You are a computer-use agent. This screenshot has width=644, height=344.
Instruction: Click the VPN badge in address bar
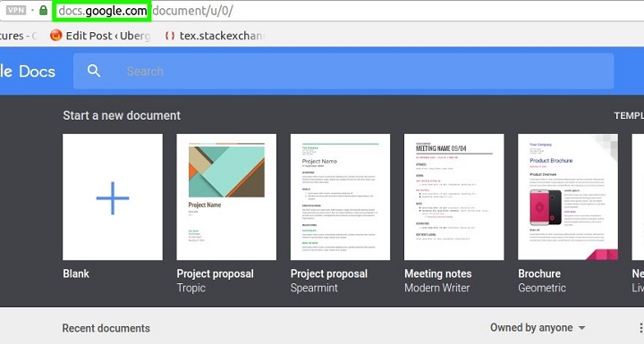[16, 10]
